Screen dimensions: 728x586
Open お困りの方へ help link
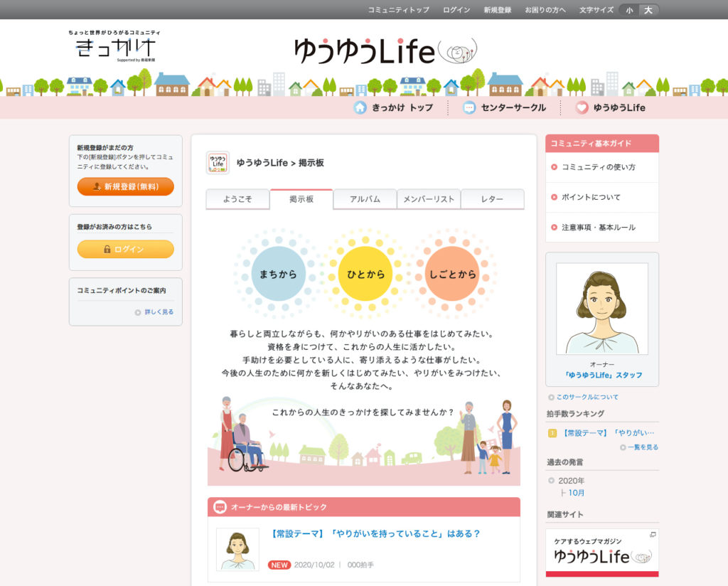[545, 10]
